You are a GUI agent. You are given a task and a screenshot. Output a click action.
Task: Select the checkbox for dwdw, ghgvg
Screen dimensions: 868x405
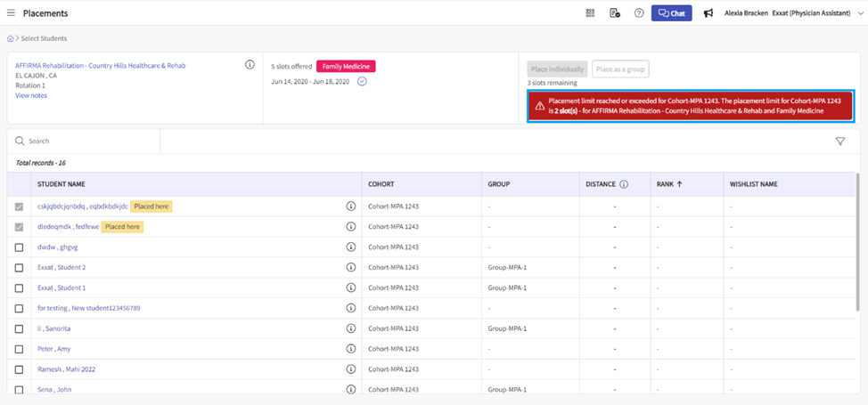[20, 247]
